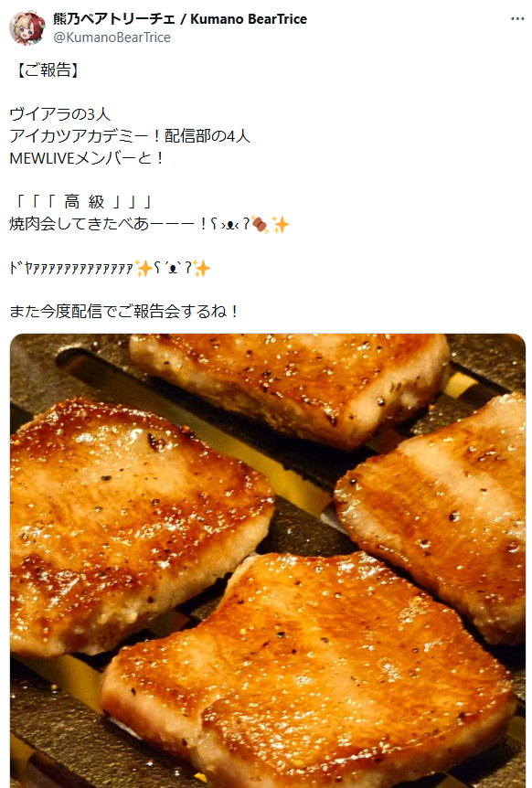Open the @KumanoBearTrice handle link
Screen dimensions: 532x788
(x=112, y=37)
